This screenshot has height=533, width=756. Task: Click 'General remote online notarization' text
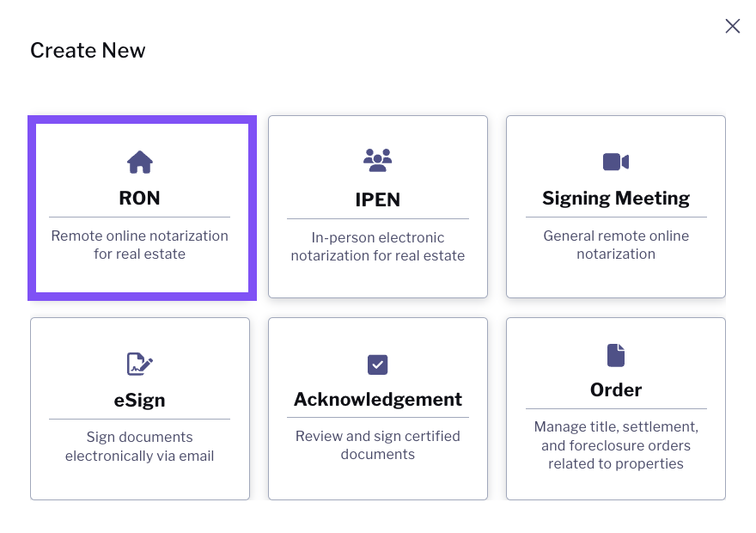pyautogui.click(x=616, y=245)
